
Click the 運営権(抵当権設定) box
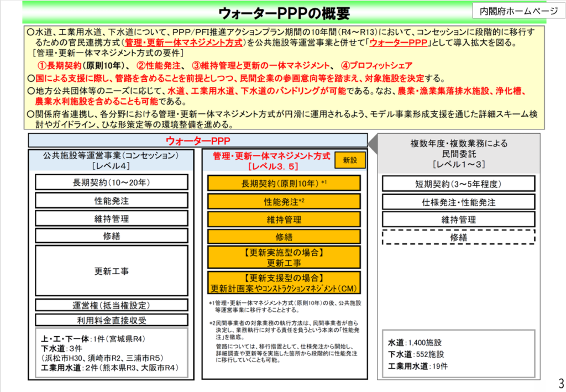[112, 305]
